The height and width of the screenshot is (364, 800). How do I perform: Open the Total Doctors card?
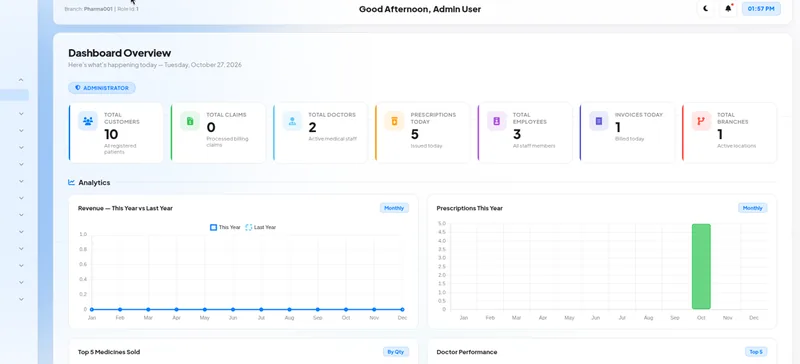(320, 133)
